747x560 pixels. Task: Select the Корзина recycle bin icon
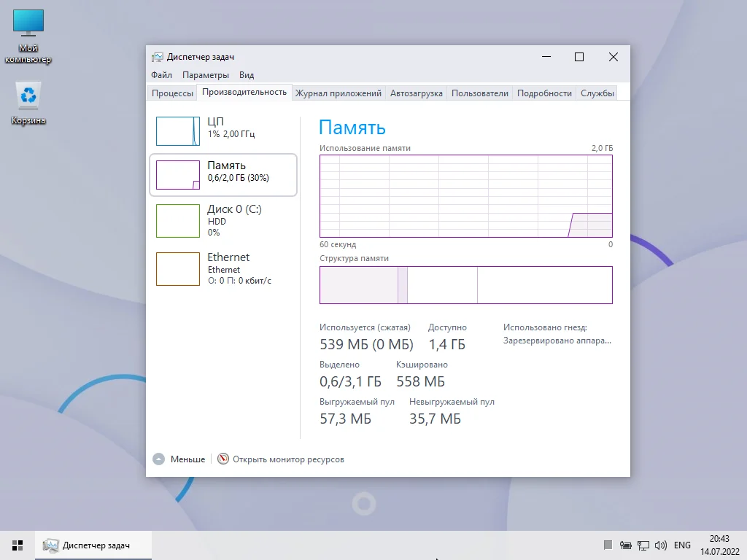click(28, 104)
